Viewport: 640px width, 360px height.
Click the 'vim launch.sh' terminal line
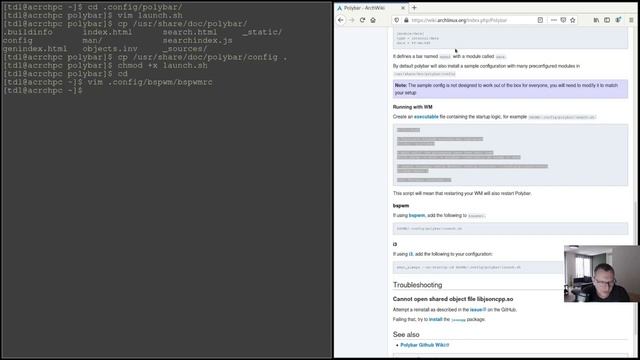pos(92,15)
